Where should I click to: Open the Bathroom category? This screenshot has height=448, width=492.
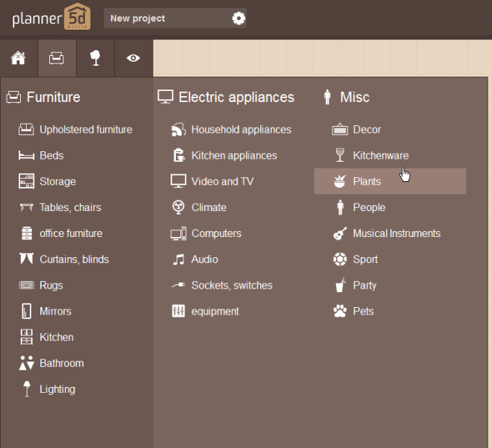click(62, 363)
